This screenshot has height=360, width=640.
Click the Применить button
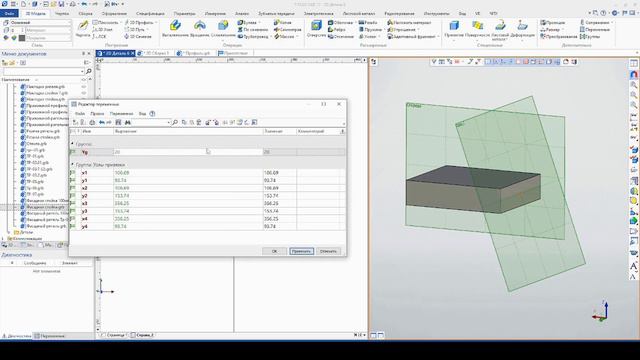[301, 251]
